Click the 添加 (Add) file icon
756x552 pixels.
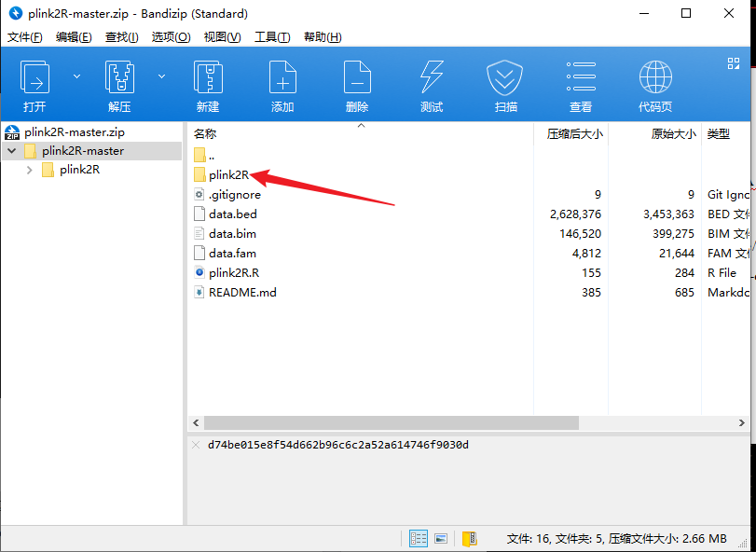[x=282, y=77]
